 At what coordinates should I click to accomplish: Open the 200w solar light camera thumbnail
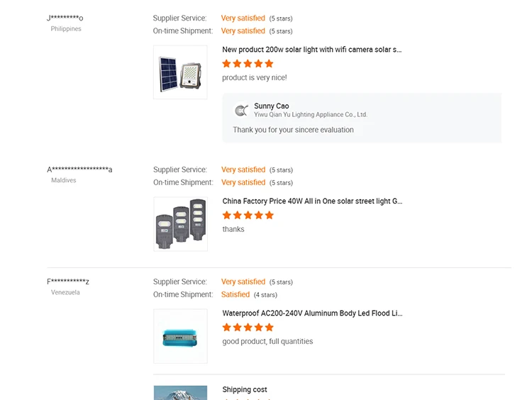(x=180, y=72)
